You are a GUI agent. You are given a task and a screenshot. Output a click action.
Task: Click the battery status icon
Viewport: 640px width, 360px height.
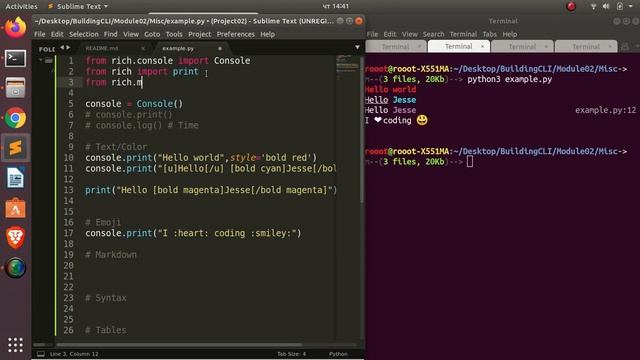pos(620,6)
